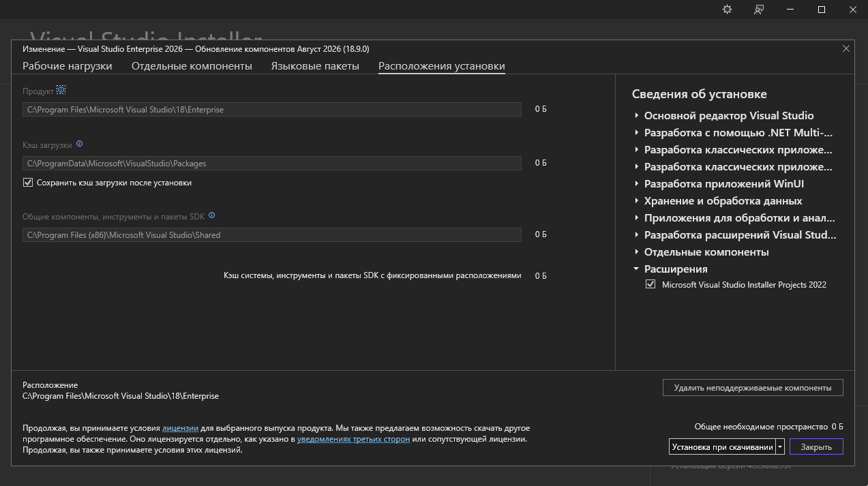Click the Кэш загрузки path field
Screen dimensions: 868x486
point(272,164)
